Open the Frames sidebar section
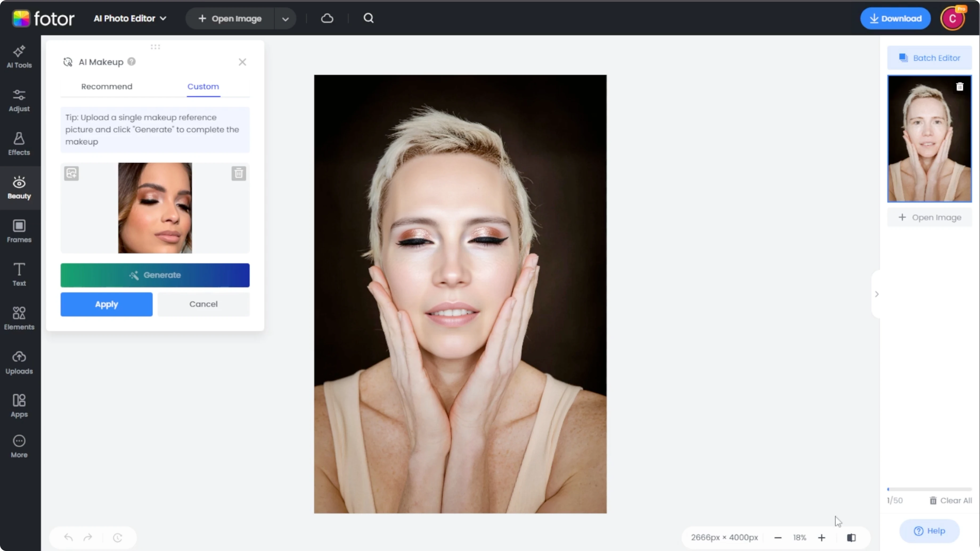 click(19, 232)
